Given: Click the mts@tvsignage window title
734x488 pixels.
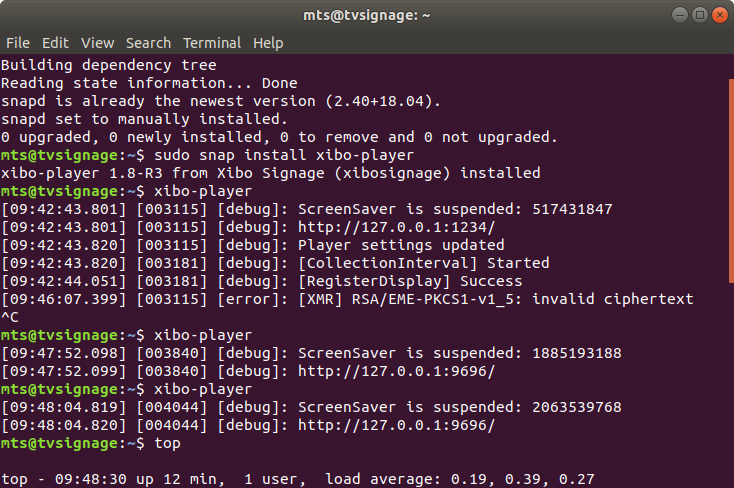Looking at the screenshot, I should coord(366,15).
